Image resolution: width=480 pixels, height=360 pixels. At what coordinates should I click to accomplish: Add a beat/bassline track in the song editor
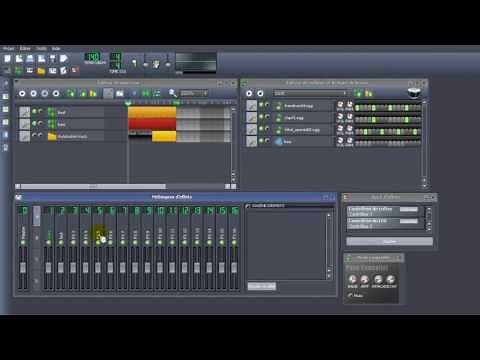[71, 93]
